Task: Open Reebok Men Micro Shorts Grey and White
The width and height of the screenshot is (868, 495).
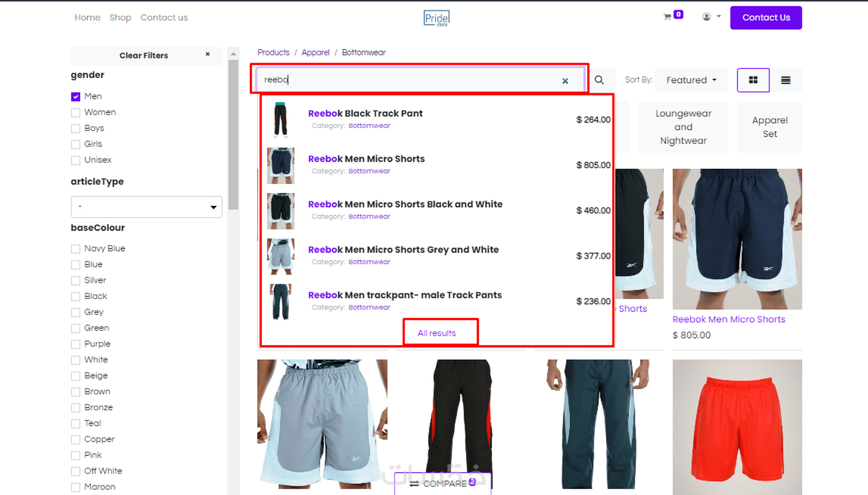Action: point(403,250)
